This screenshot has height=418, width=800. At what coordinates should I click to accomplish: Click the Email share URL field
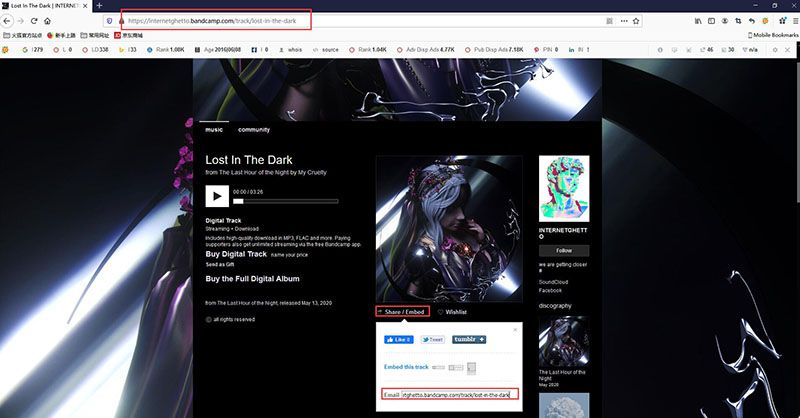click(x=456, y=395)
